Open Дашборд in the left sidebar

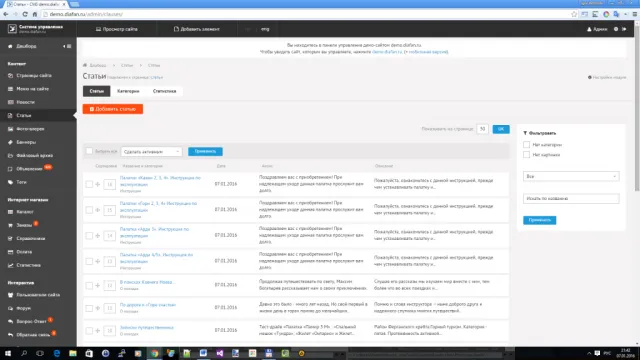click(26, 46)
